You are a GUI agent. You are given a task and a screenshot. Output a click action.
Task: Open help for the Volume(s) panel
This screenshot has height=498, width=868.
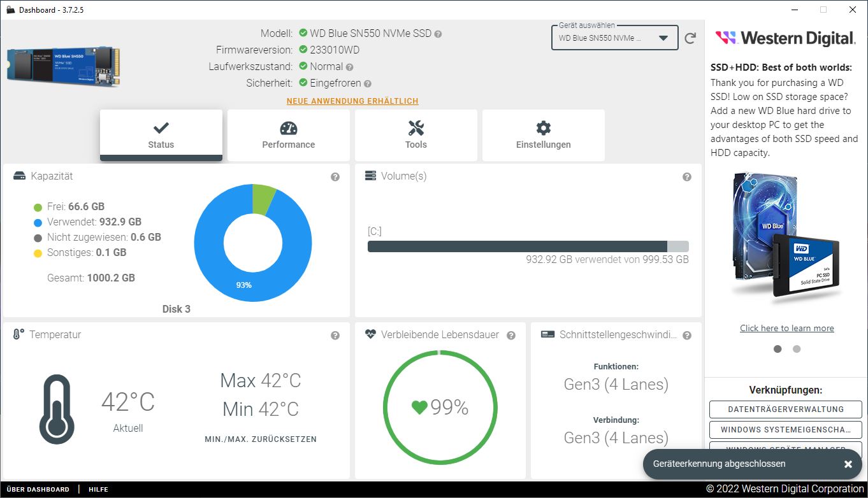pyautogui.click(x=687, y=177)
